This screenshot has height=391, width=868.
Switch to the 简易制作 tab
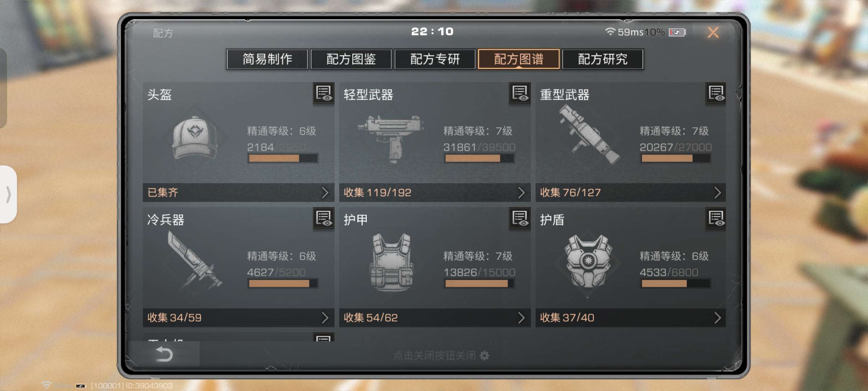click(x=267, y=59)
